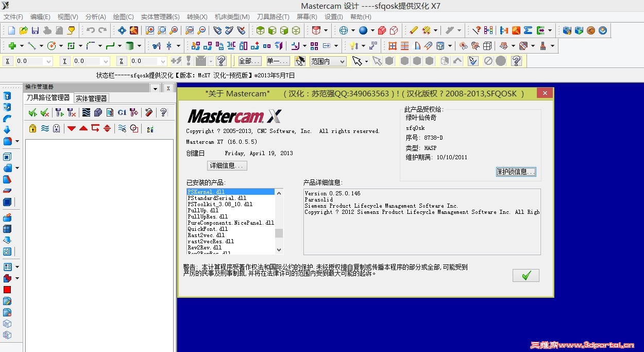Click the help question icon in toolpath manager

click(x=163, y=112)
